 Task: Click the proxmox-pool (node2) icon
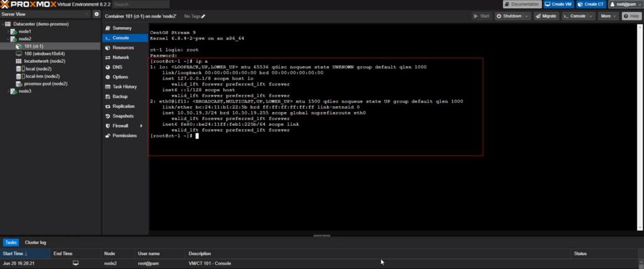click(19, 84)
